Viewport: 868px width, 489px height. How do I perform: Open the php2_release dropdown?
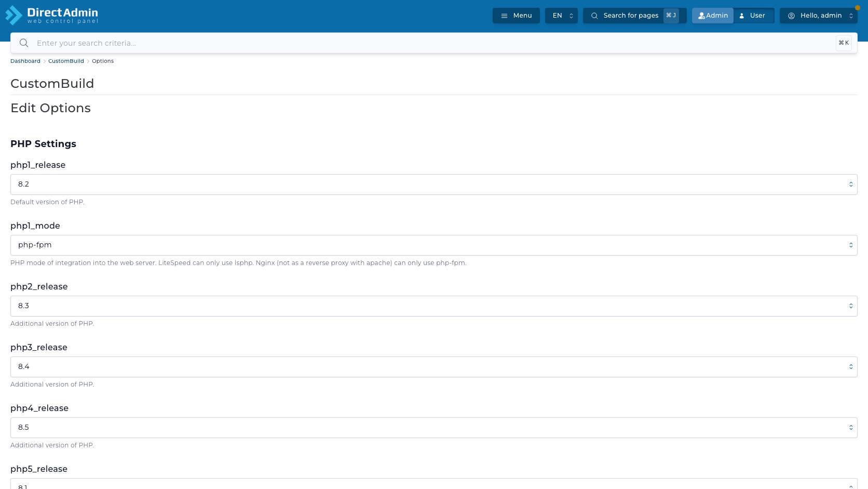pos(434,306)
